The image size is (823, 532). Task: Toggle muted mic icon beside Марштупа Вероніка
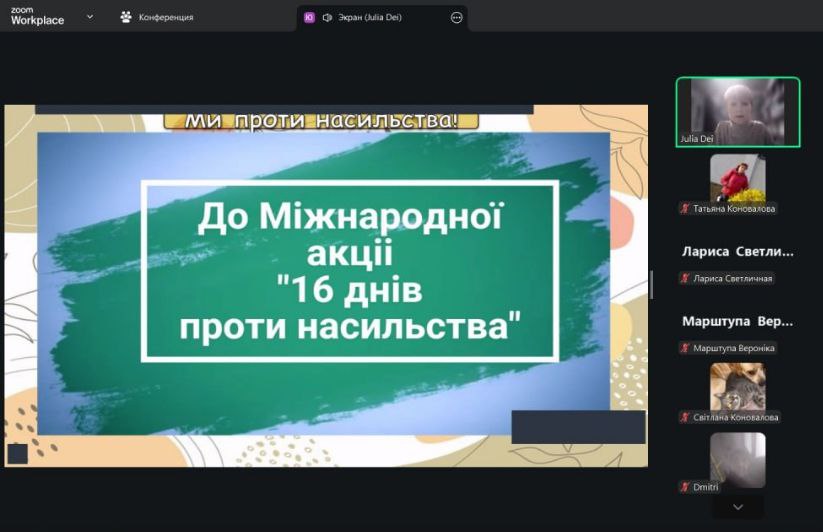pos(685,348)
